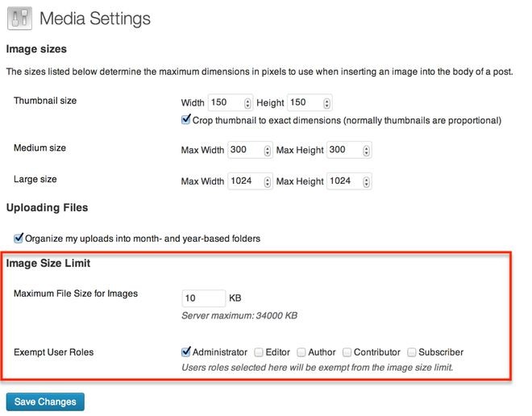Adjust the Thumbnail Height stepper
This screenshot has height=416, width=532.
[326, 103]
